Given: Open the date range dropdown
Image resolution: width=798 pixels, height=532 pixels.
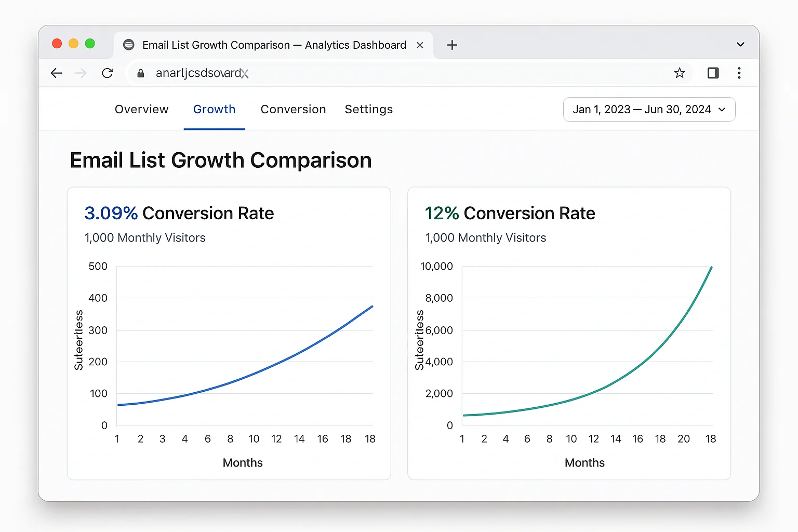Looking at the screenshot, I should pyautogui.click(x=648, y=109).
